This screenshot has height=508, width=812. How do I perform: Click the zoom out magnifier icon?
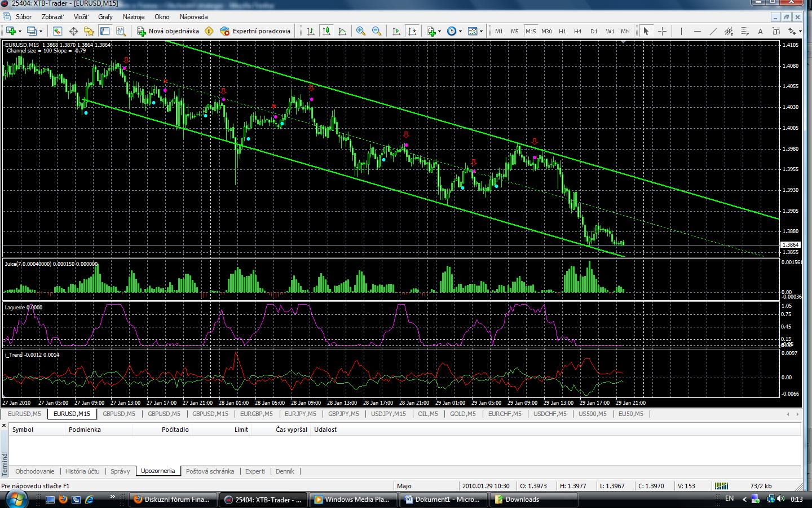coord(376,32)
